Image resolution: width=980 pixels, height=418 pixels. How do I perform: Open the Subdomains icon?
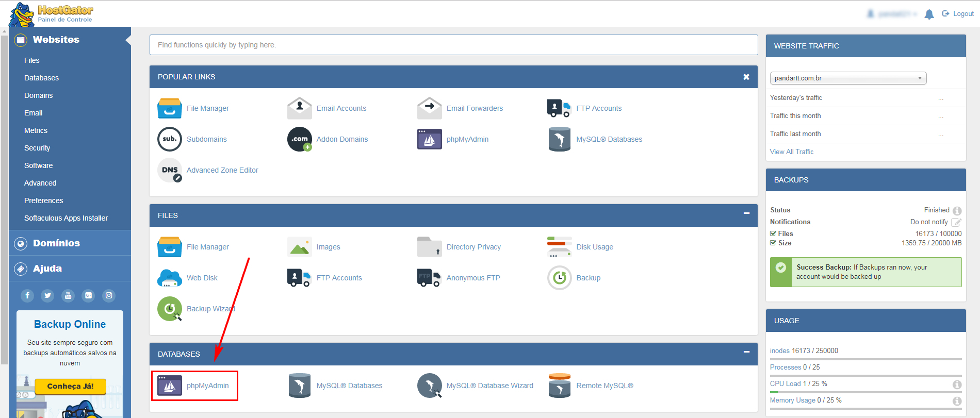[170, 139]
